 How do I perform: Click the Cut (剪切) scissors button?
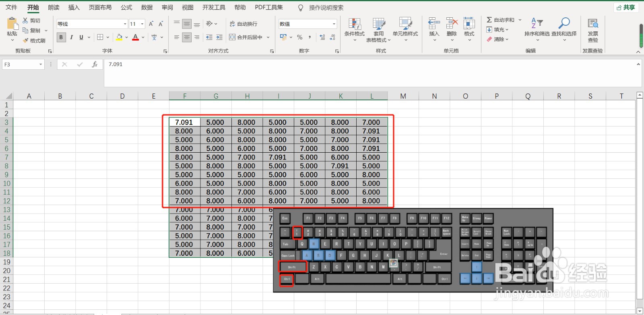click(x=31, y=21)
